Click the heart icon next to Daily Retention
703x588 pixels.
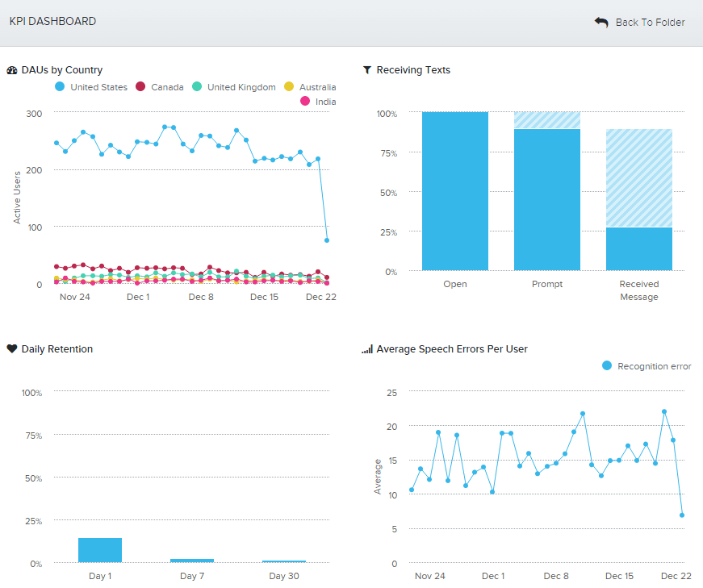[x=11, y=349]
